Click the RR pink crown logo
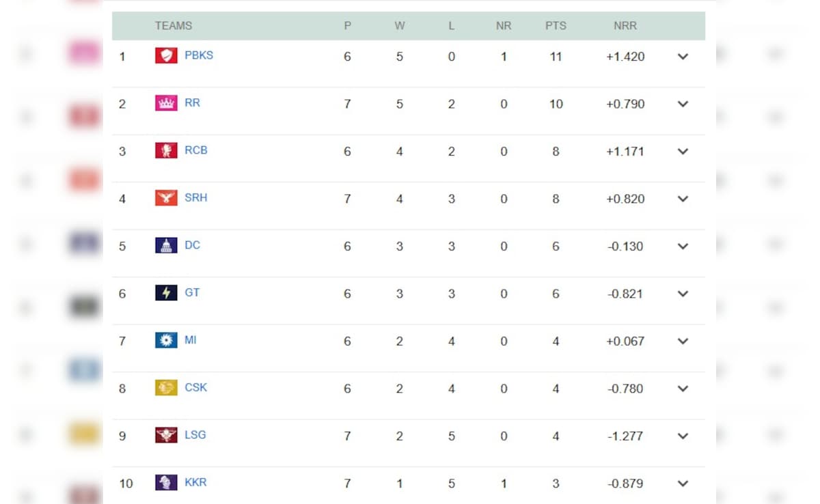The image size is (820, 504). point(166,103)
